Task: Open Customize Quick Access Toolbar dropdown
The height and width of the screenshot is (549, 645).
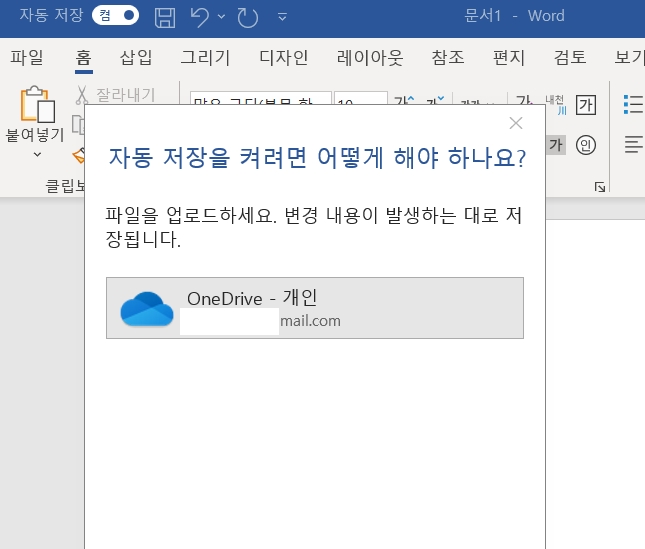Action: 282,17
